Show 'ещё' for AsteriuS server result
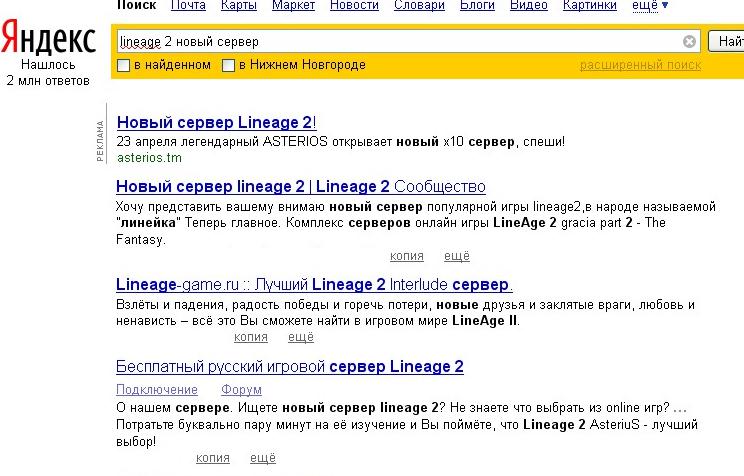Viewport: 744px width, 476px height. click(x=263, y=458)
